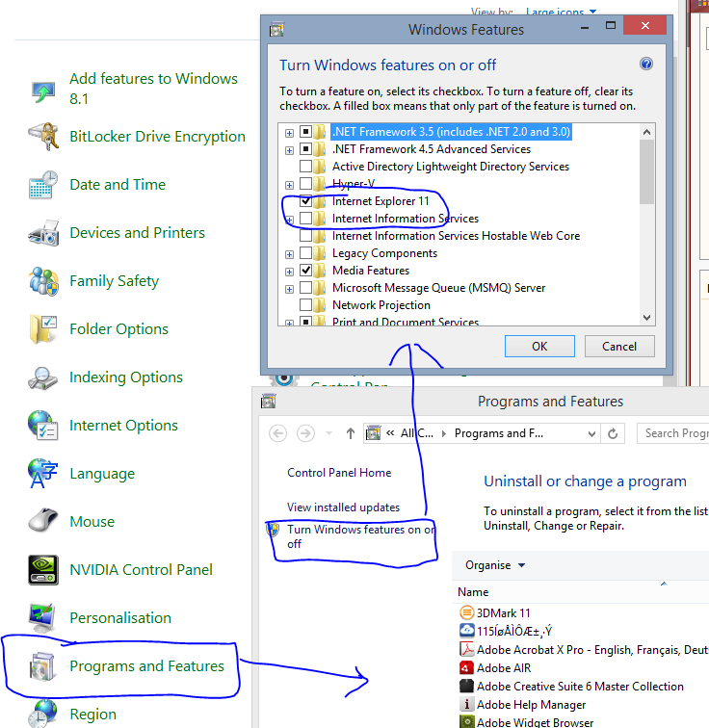Click the Programs and Features box icon

coord(42,666)
